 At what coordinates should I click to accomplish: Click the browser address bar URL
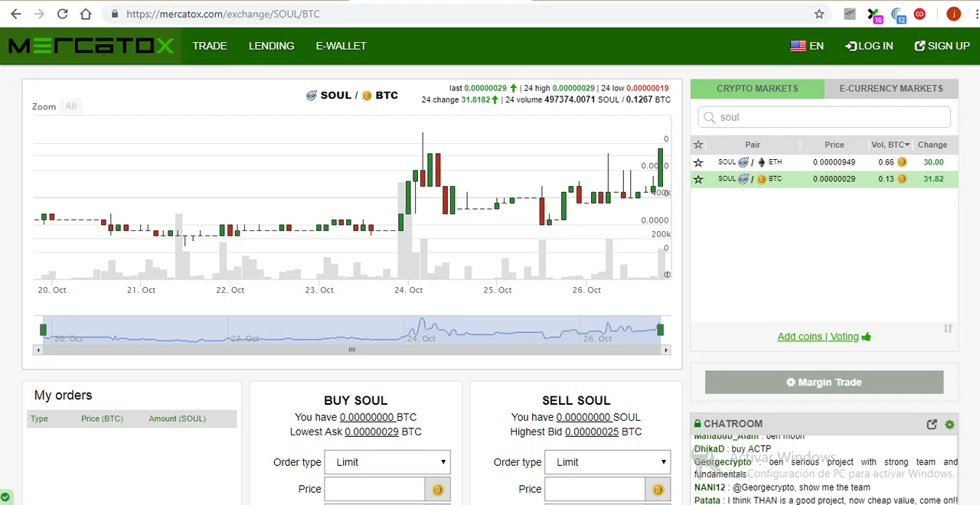click(x=224, y=14)
